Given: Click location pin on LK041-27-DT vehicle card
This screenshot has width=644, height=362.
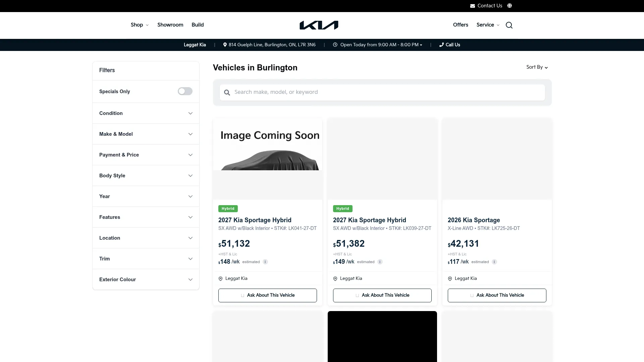Looking at the screenshot, I should click(x=220, y=279).
